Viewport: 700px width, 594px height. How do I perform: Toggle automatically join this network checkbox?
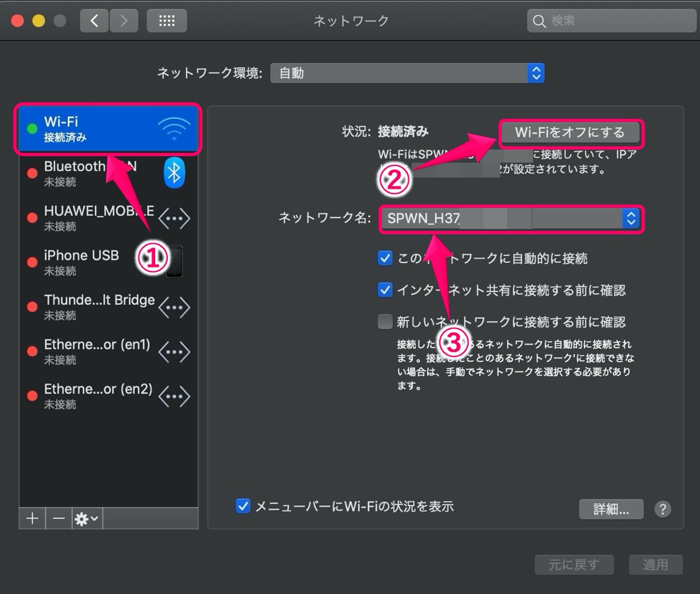385,258
